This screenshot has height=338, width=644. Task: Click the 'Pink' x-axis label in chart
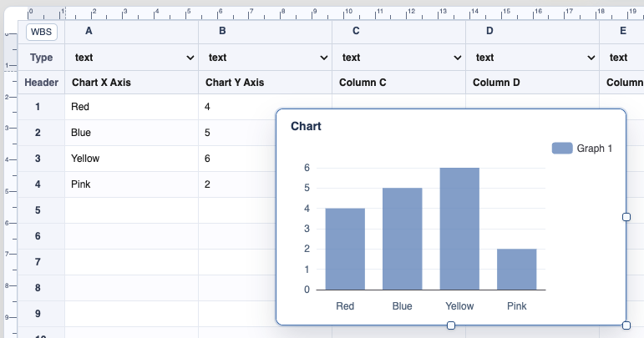point(517,306)
